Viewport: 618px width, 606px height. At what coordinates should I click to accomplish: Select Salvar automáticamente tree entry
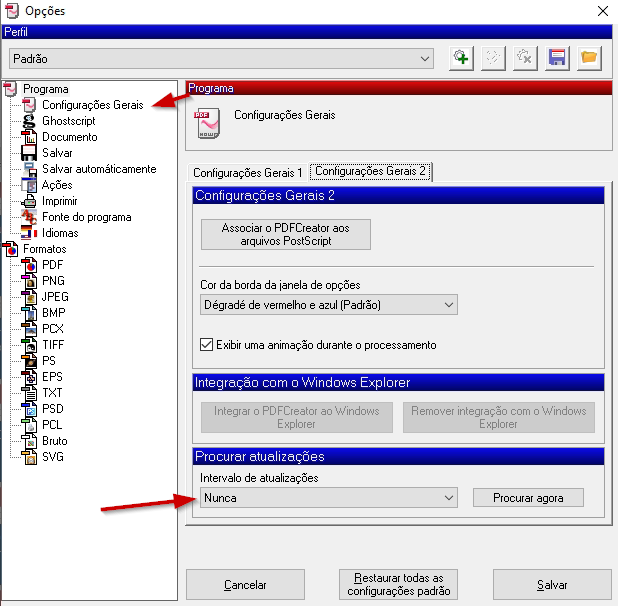pos(99,169)
